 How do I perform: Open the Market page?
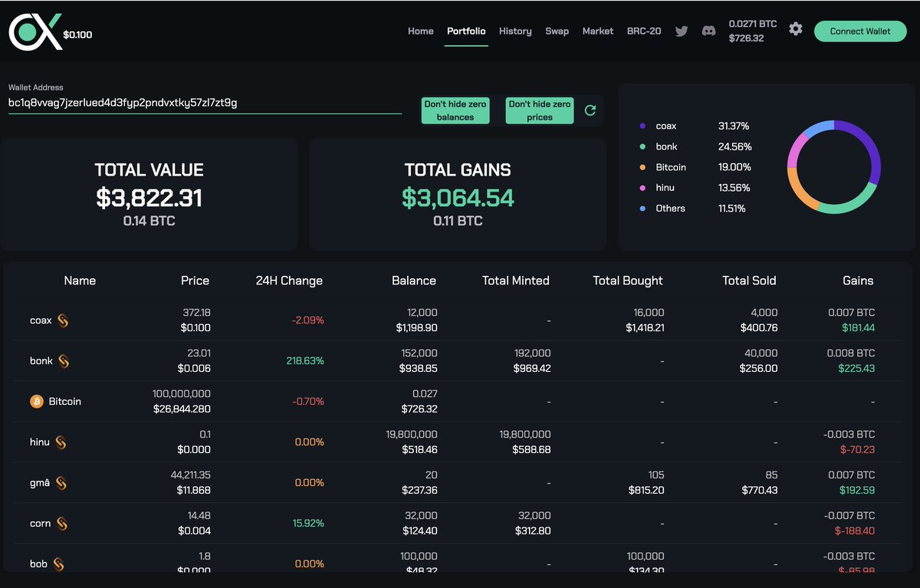598,31
